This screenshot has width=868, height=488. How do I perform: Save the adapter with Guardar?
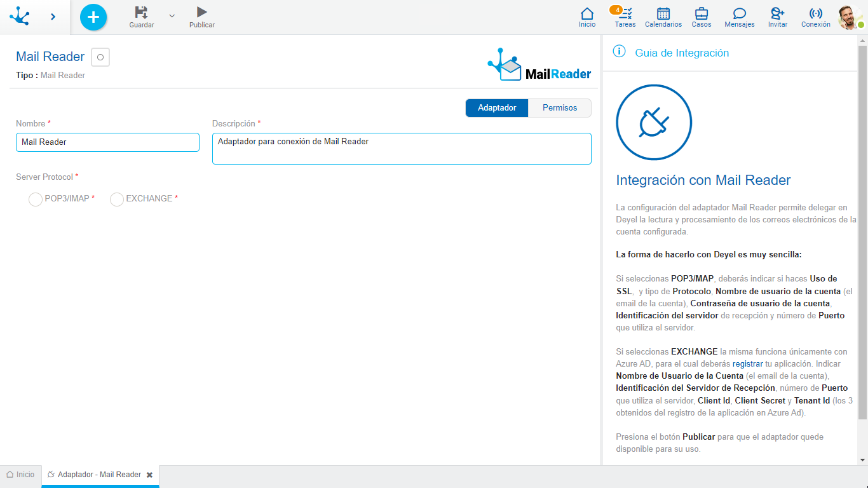(x=142, y=17)
